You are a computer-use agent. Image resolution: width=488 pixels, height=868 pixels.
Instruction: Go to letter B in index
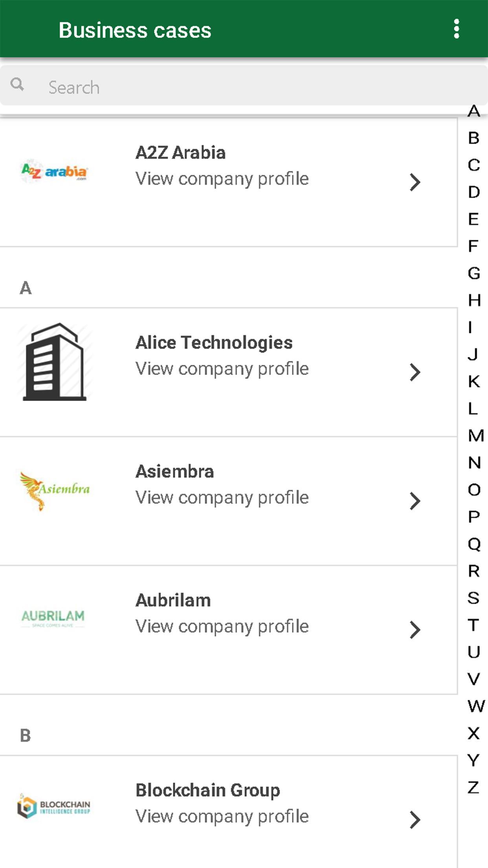coord(474,138)
